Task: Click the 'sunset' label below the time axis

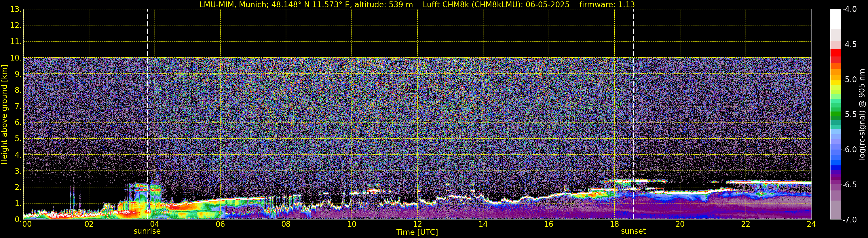Action: [x=633, y=231]
